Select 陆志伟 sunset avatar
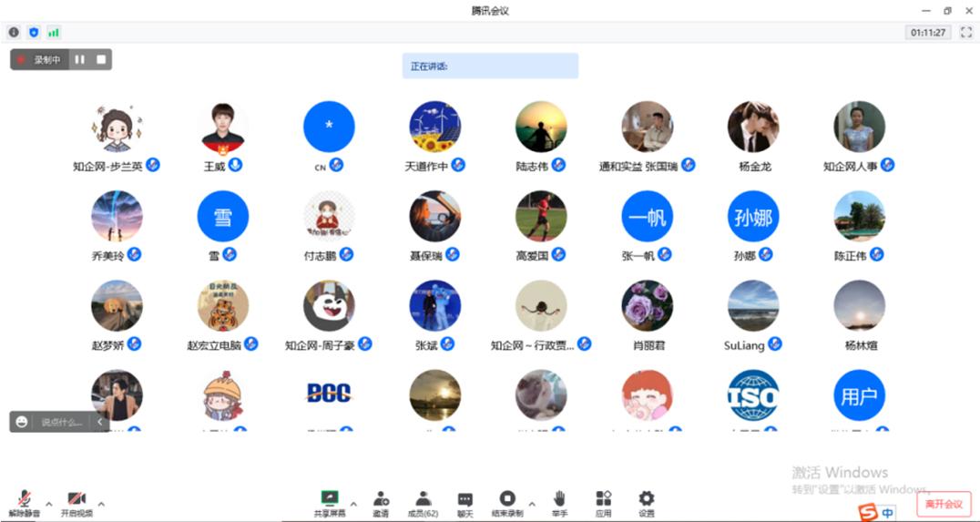The width and height of the screenshot is (980, 522). (x=541, y=127)
